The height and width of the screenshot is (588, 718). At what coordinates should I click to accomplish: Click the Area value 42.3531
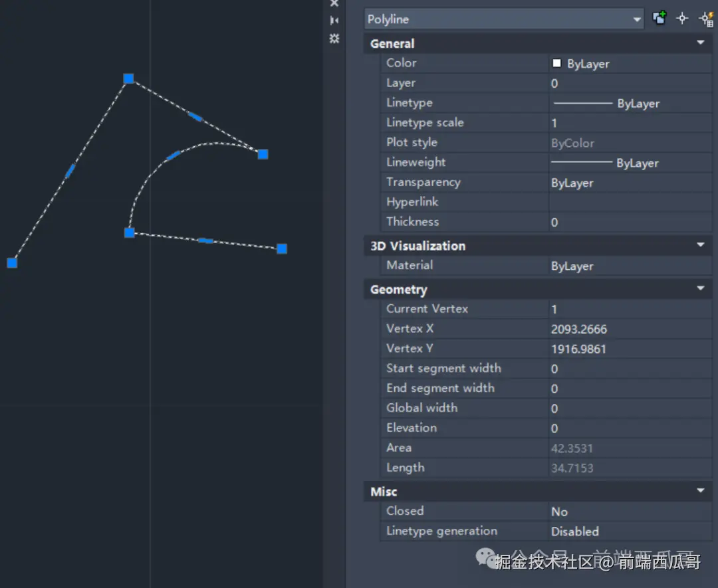(x=630, y=448)
